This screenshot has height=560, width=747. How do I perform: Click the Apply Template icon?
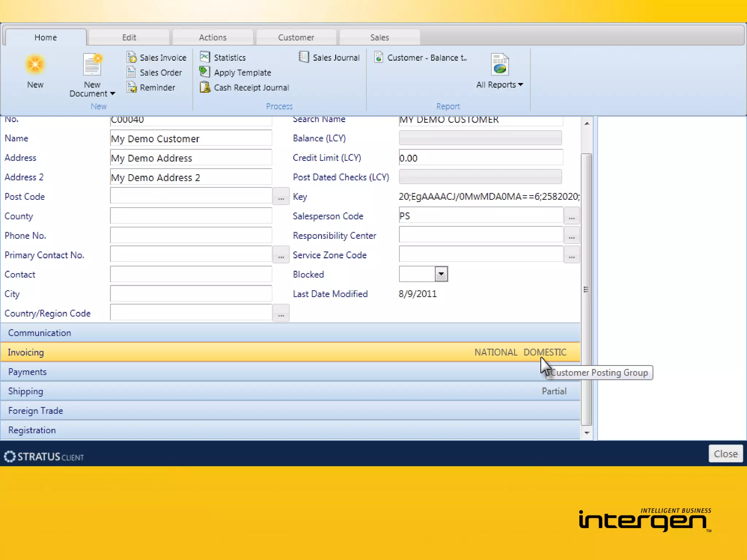pos(205,72)
